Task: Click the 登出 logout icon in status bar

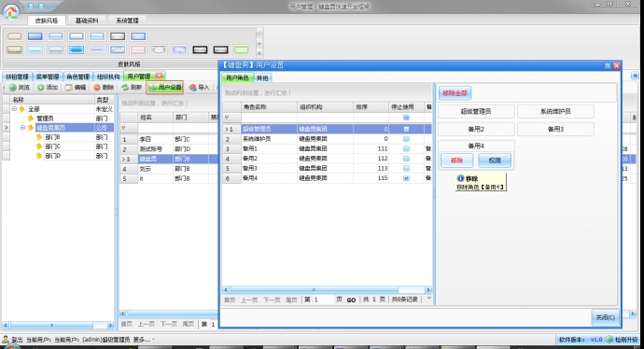Action: 6,339
